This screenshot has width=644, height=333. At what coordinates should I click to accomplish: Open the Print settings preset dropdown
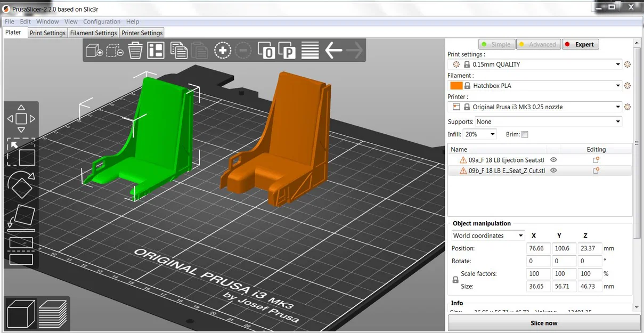[618, 64]
